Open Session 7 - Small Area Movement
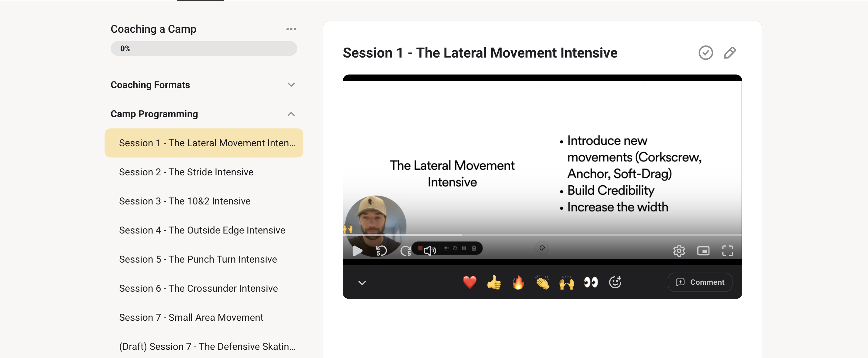 (x=204, y=318)
